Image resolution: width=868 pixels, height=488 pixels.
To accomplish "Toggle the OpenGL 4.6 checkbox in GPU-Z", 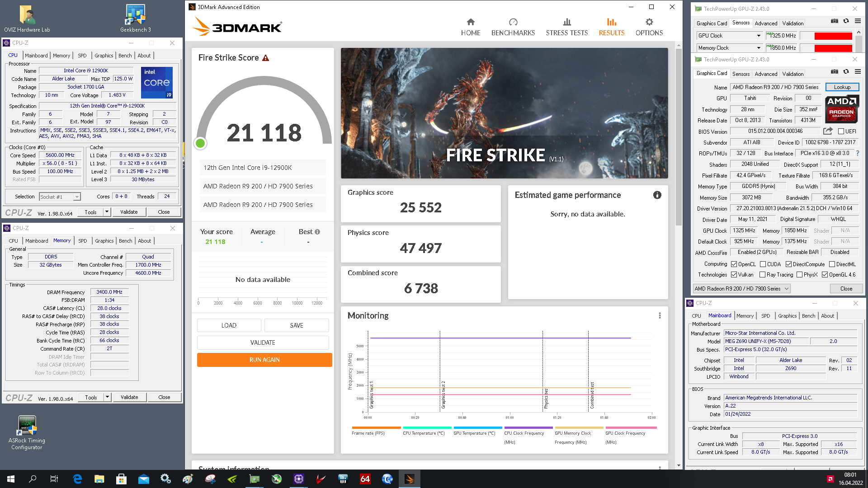I will point(825,275).
